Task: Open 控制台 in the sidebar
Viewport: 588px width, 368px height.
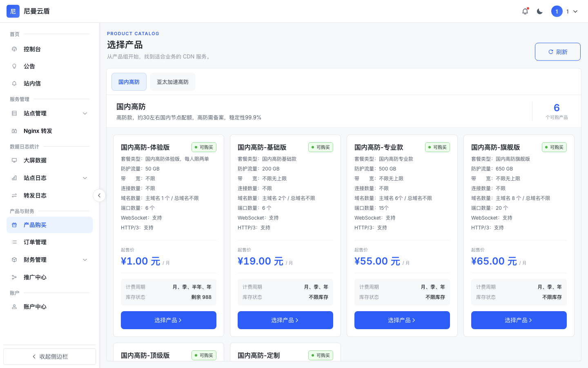Action: point(49,49)
